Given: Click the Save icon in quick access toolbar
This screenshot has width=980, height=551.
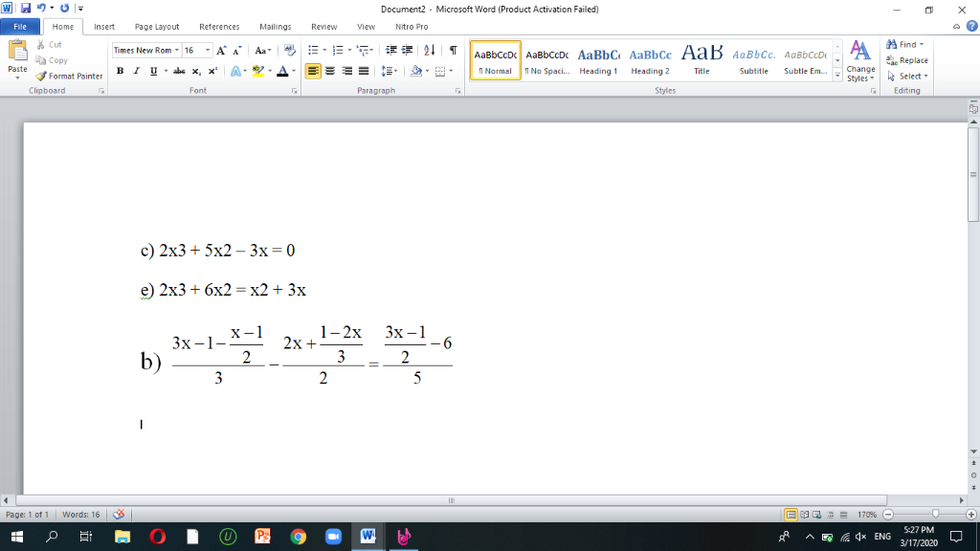Looking at the screenshot, I should coord(26,8).
